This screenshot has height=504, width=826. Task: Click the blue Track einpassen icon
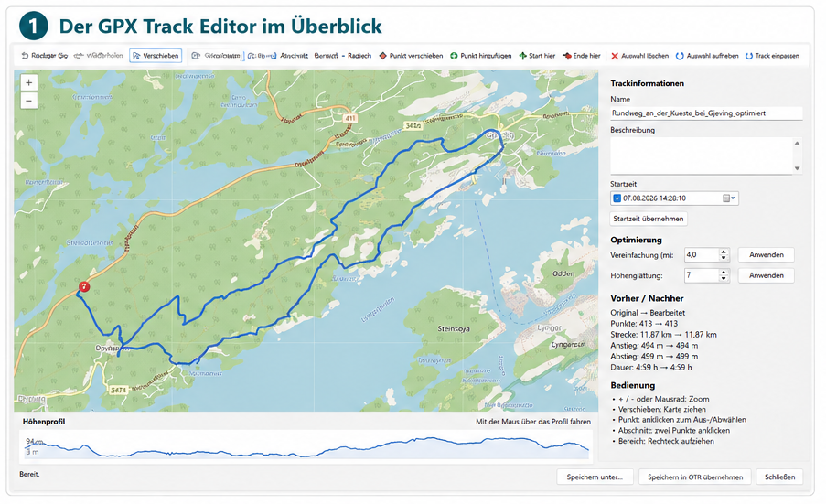click(x=748, y=56)
